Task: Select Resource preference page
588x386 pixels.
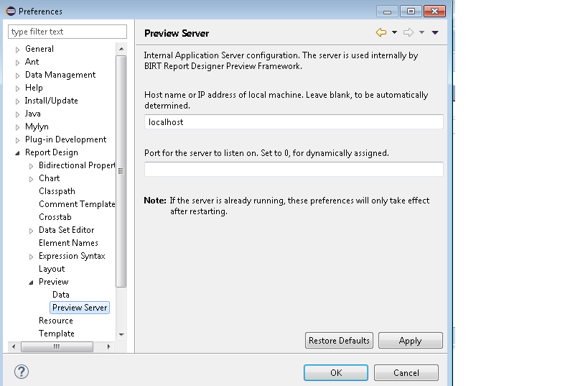Action: click(56, 321)
